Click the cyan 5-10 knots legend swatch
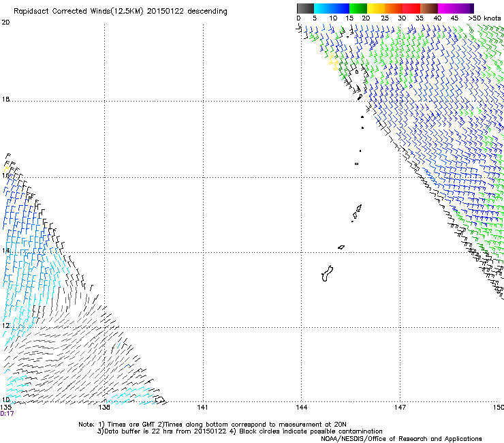 323,8
